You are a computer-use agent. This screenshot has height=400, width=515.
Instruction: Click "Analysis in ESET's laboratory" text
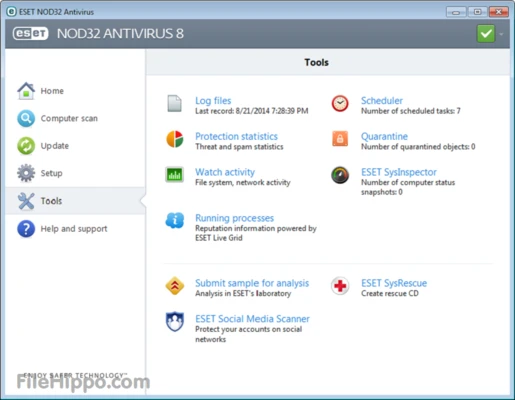243,293
